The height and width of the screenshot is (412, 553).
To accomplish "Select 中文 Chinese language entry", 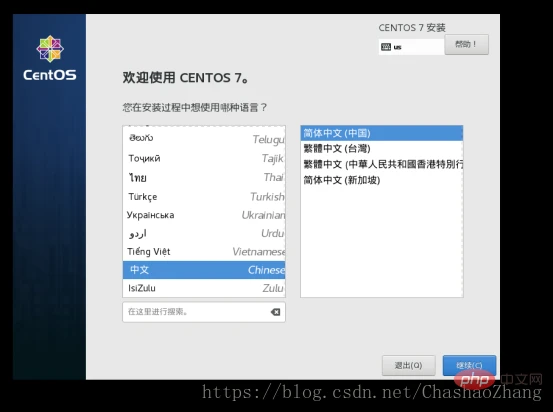I will click(204, 270).
